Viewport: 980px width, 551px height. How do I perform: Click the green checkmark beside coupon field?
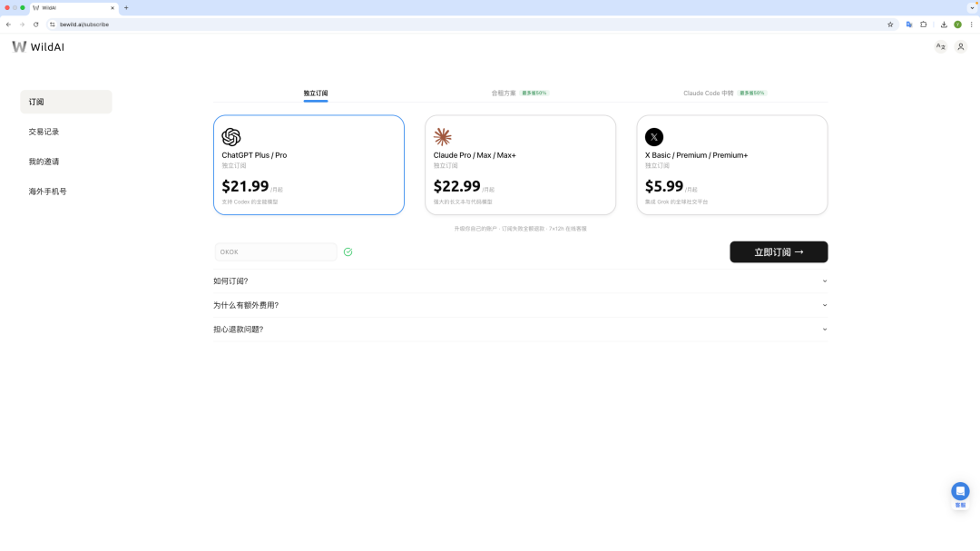[x=348, y=252]
